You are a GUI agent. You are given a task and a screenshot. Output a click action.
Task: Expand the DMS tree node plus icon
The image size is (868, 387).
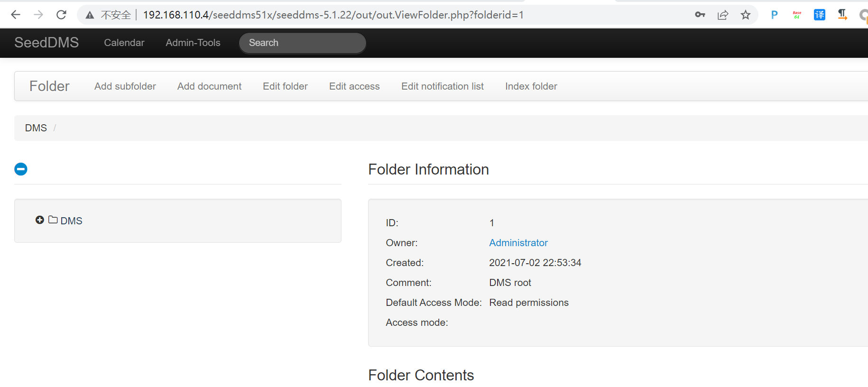pyautogui.click(x=40, y=220)
